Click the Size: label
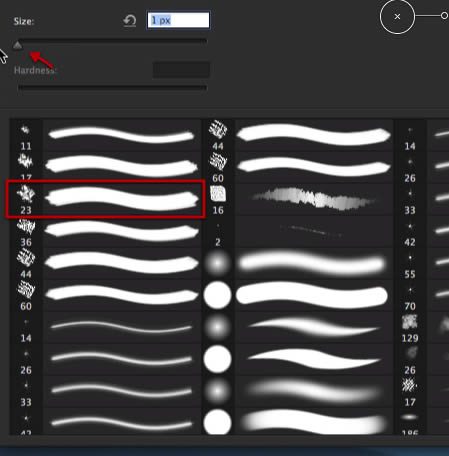The height and width of the screenshot is (456, 449). point(24,21)
